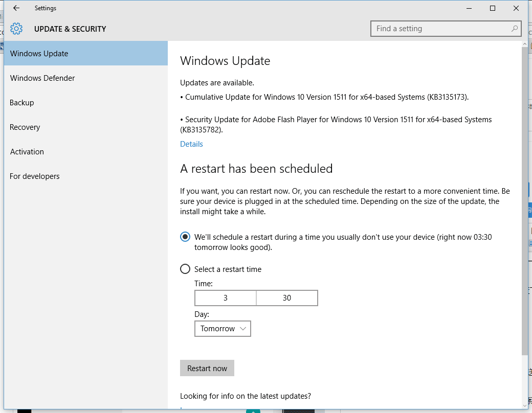Viewport: 532px width, 413px height.
Task: Minimize the Settings window
Action: point(469,8)
